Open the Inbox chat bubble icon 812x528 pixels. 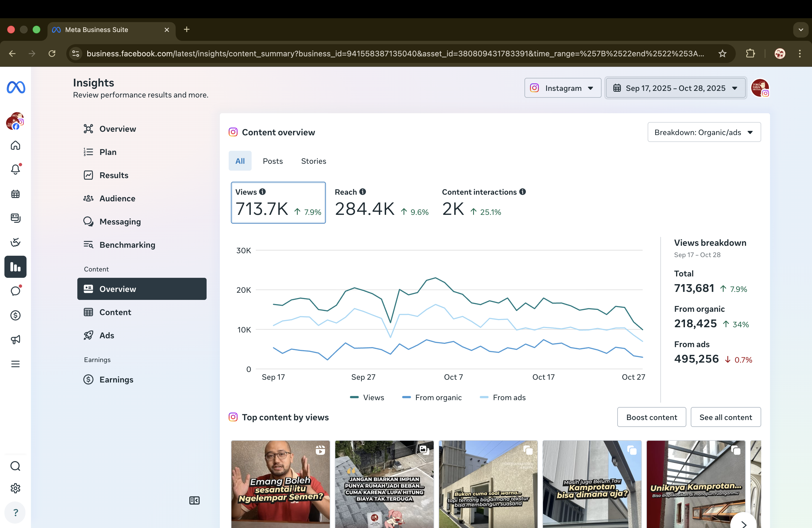(x=15, y=291)
